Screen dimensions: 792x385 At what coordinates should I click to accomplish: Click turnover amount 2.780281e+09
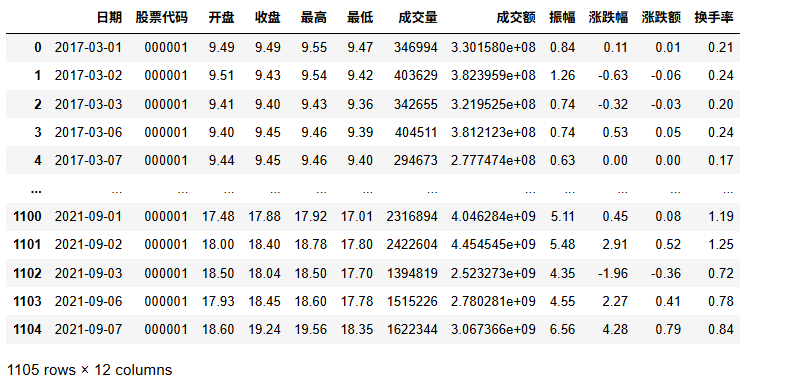click(x=493, y=301)
